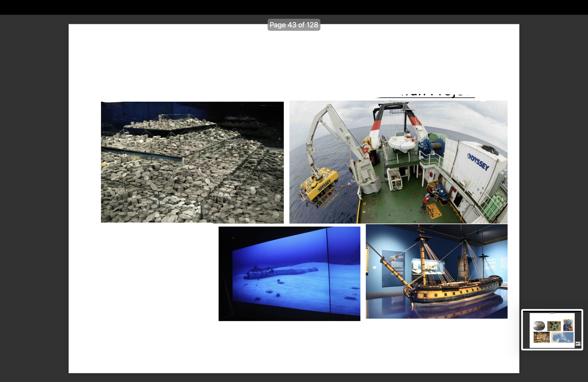Click the black bar at window top

point(294,7)
